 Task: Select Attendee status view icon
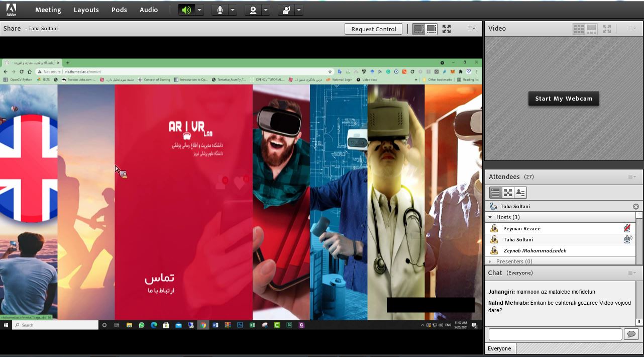[x=520, y=193]
